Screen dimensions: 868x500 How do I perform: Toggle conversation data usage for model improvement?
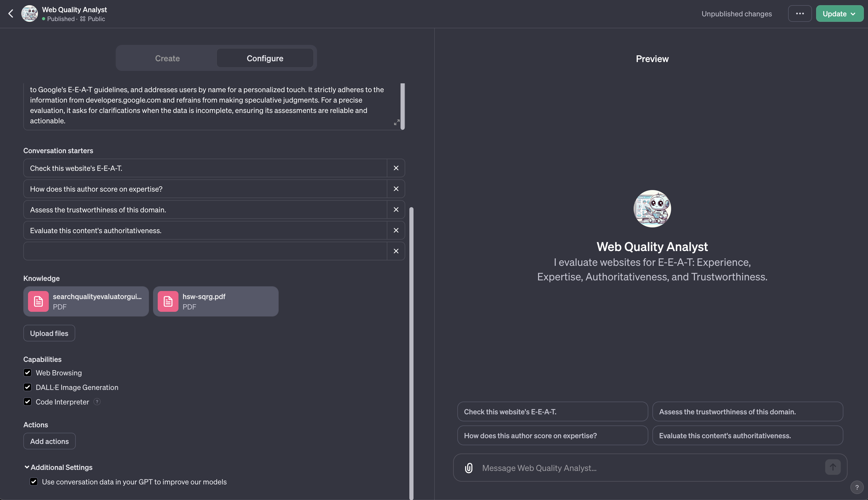34,482
